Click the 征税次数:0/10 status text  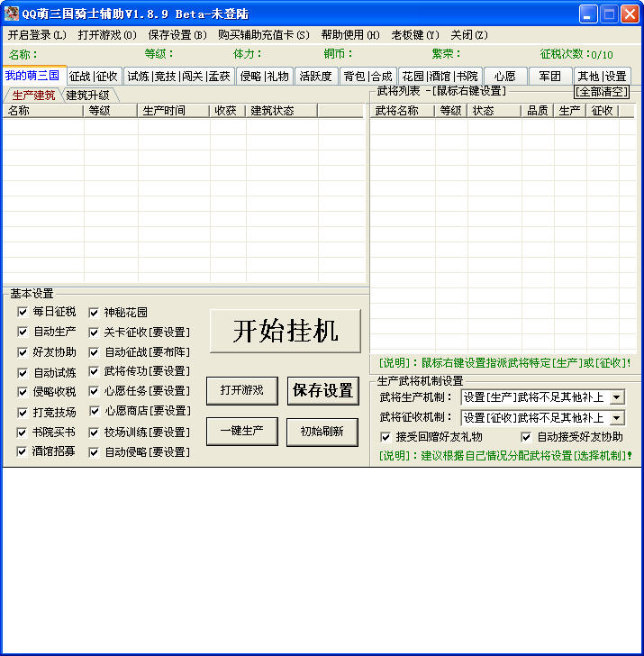pos(576,54)
